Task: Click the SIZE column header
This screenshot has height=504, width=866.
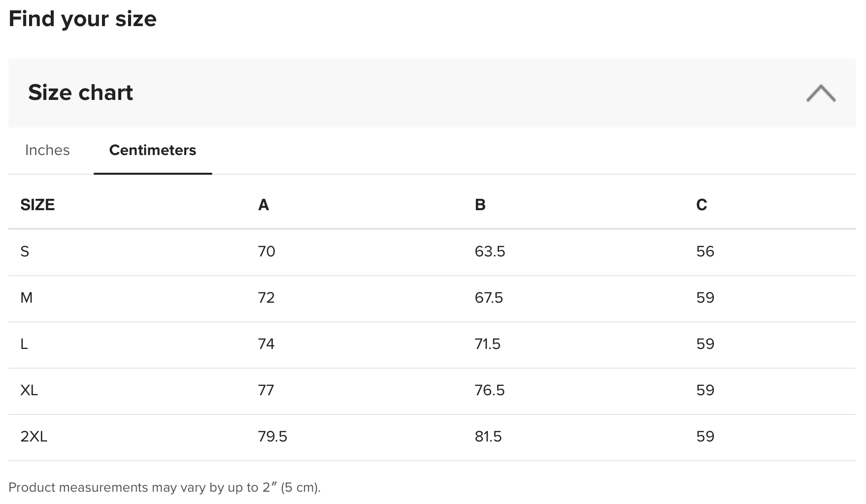Action: coord(37,205)
